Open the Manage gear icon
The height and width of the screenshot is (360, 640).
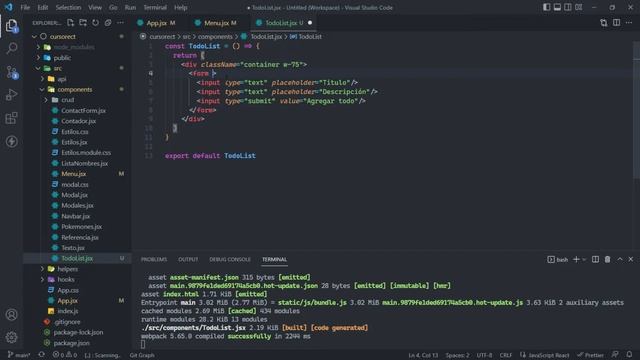11,337
